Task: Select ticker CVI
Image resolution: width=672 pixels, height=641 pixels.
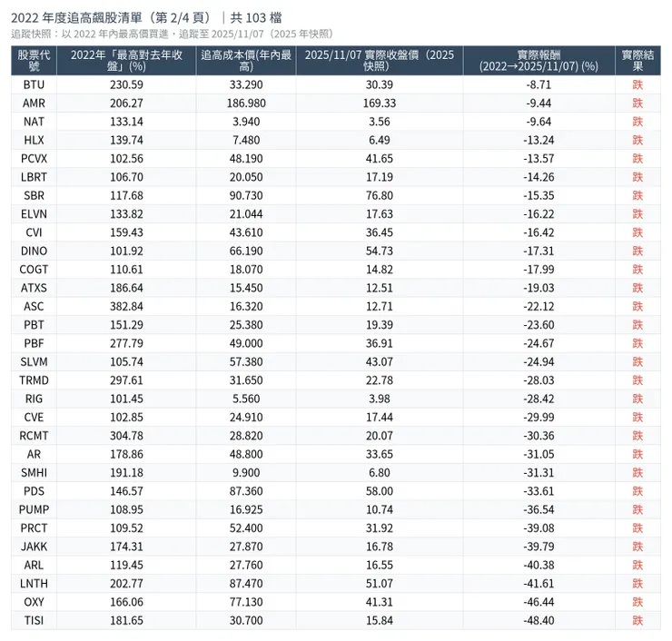Action: coord(34,232)
